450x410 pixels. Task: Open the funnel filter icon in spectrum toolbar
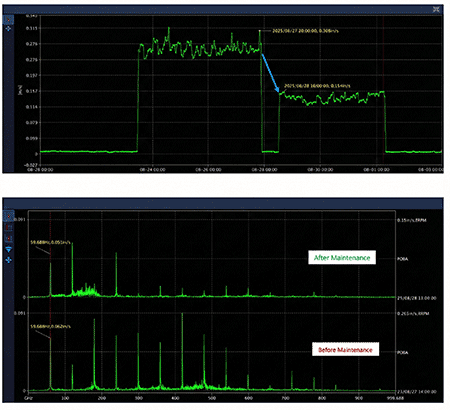pos(9,250)
